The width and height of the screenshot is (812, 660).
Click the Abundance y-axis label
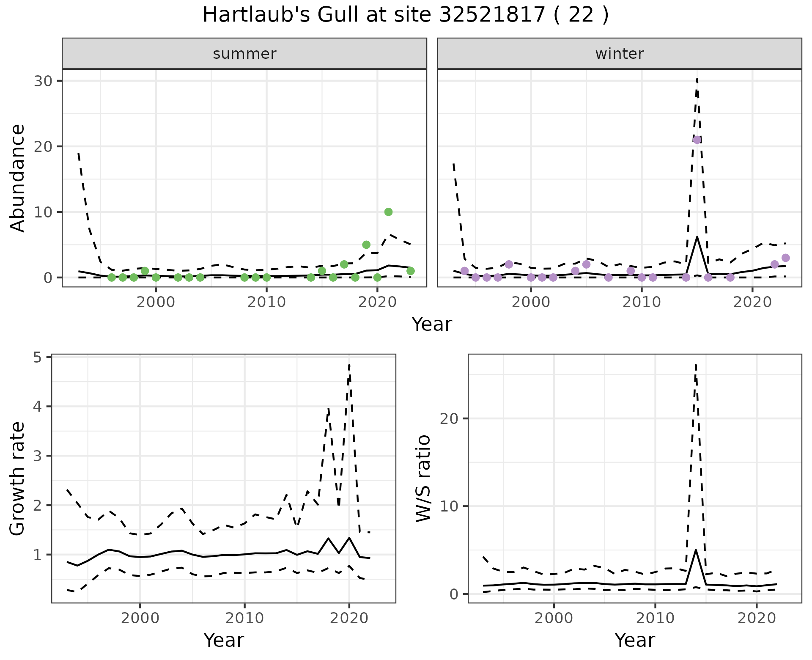pos(18,178)
